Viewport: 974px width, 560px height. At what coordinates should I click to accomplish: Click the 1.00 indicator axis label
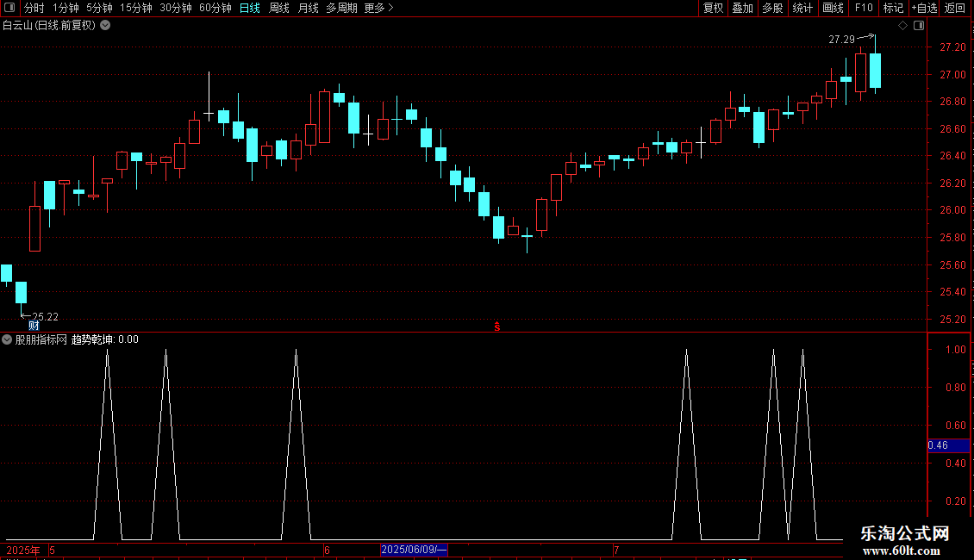pyautogui.click(x=955, y=350)
